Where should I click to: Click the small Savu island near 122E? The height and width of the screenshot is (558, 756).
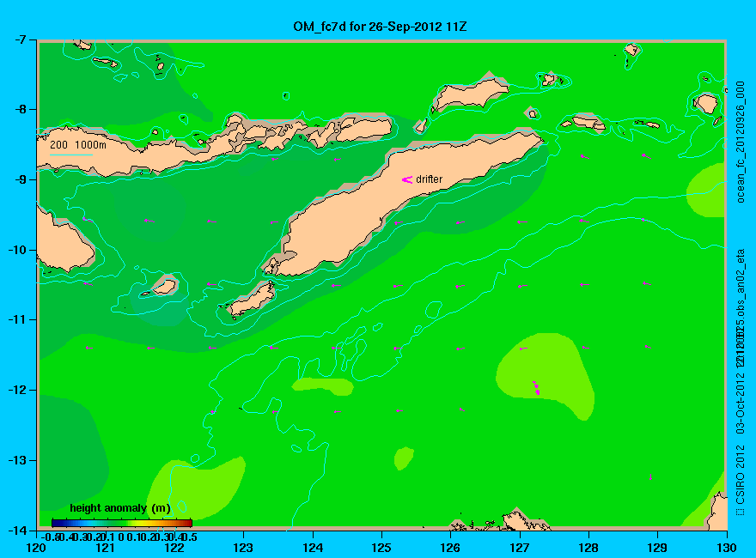163,288
